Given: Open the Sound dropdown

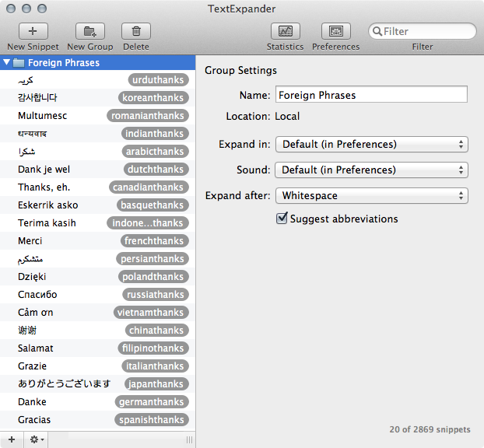Looking at the screenshot, I should 372,170.
